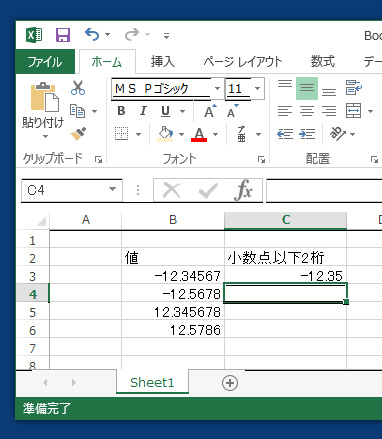The height and width of the screenshot is (439, 382).
Task: Redo the last undone action
Action: pyautogui.click(x=132, y=34)
